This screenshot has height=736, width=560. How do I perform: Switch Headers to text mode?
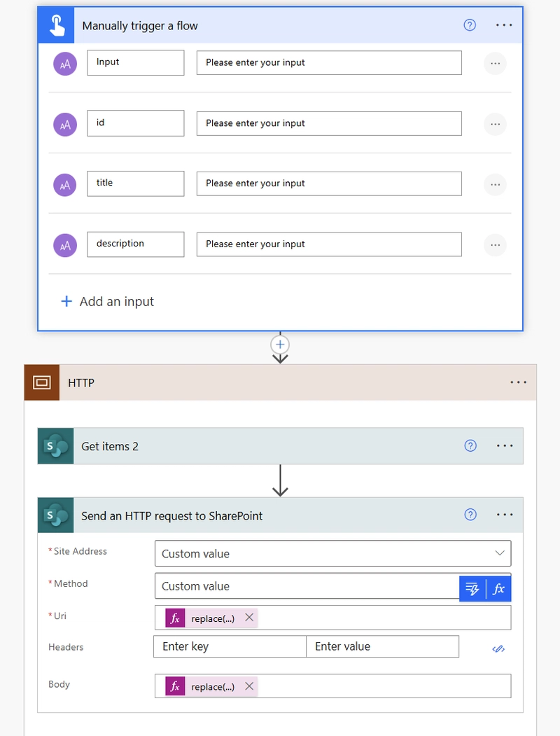(x=498, y=648)
